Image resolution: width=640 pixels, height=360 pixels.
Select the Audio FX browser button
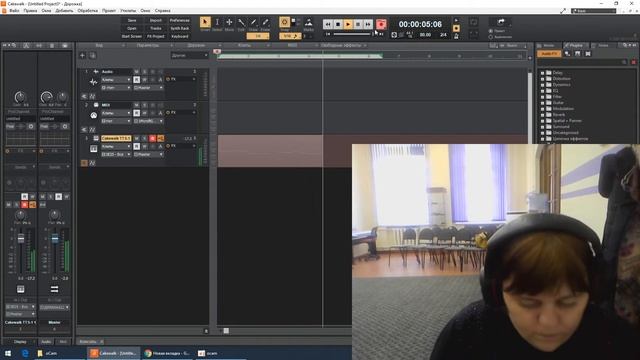(549, 53)
